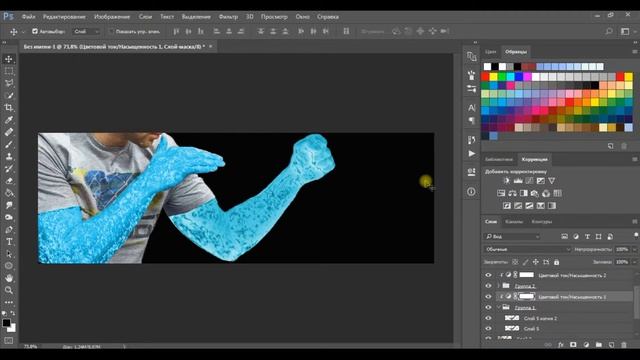This screenshot has width=640, height=360.
Task: Select the Crop tool
Action: click(9, 108)
